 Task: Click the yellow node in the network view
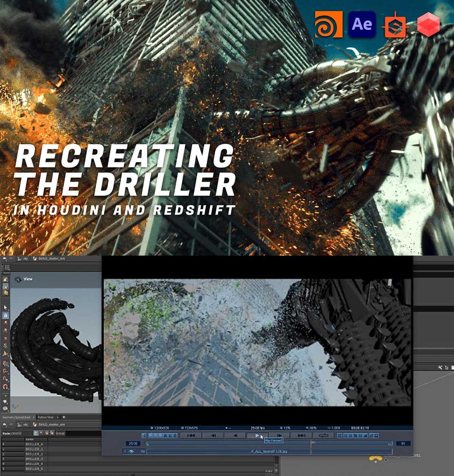coord(375,459)
